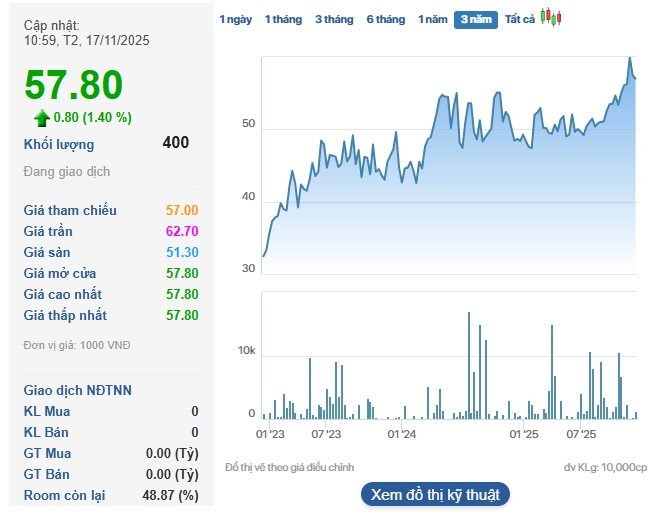Screen dimensions: 658x514
Task: Select the '1 năm' chart period
Action: (x=433, y=20)
